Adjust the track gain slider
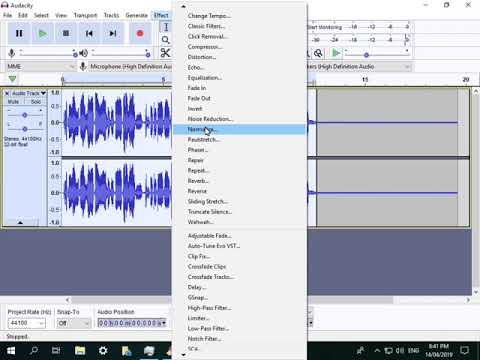 click(25, 115)
